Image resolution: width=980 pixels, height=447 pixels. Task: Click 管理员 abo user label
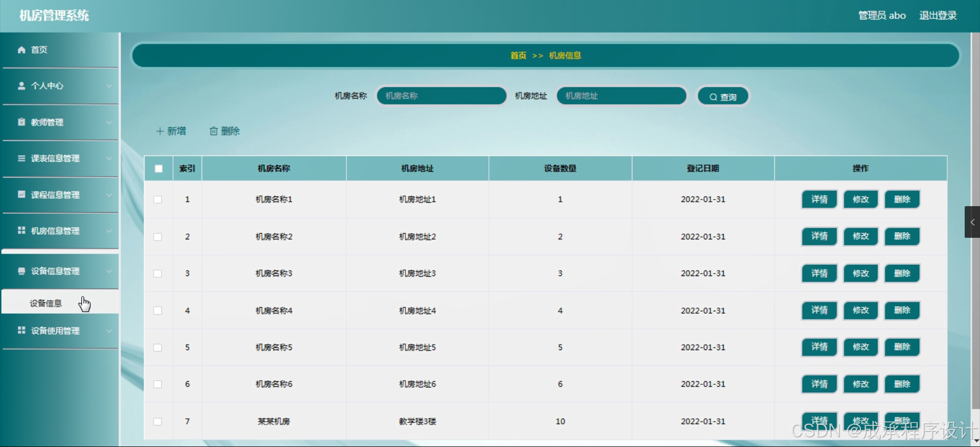(882, 15)
